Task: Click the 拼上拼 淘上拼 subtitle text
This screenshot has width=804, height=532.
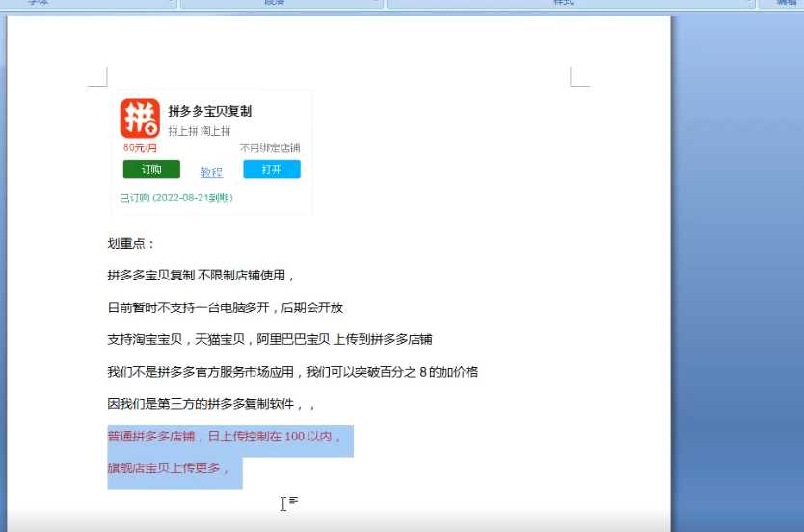Action: tap(200, 131)
